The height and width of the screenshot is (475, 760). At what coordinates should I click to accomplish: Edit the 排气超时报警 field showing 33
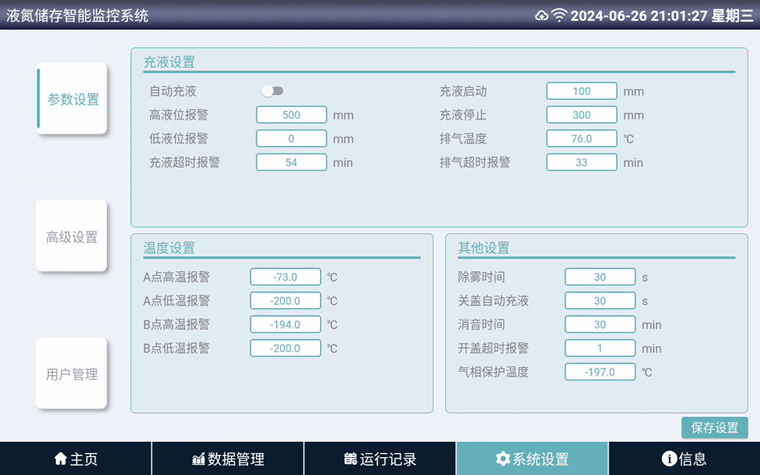click(582, 162)
